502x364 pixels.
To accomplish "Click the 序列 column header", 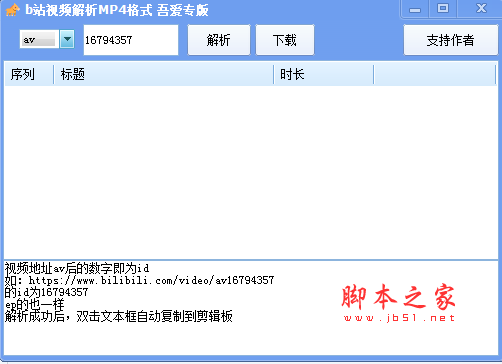I will 29,74.
